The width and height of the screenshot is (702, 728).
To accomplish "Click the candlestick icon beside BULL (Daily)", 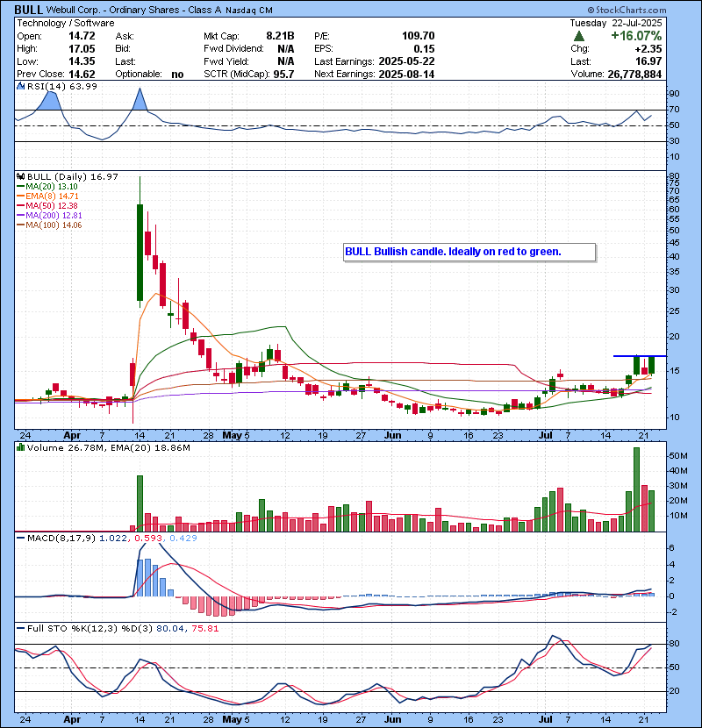I will pyautogui.click(x=21, y=176).
